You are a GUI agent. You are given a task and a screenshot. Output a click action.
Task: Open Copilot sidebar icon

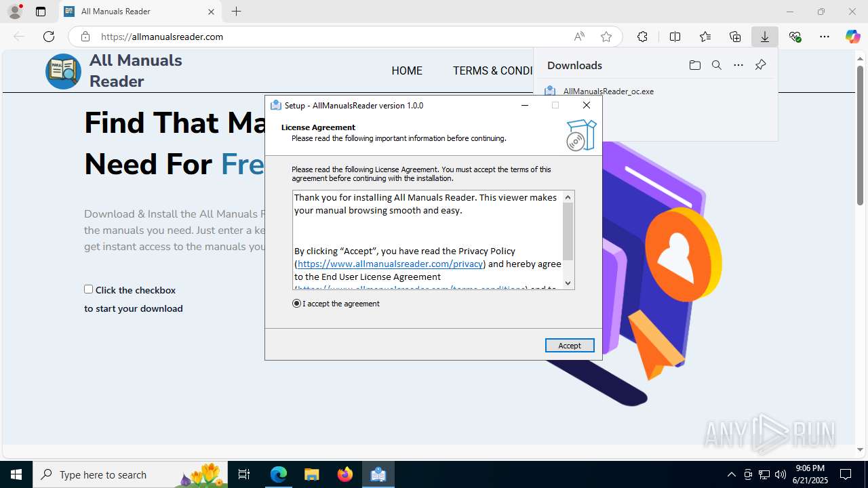852,37
